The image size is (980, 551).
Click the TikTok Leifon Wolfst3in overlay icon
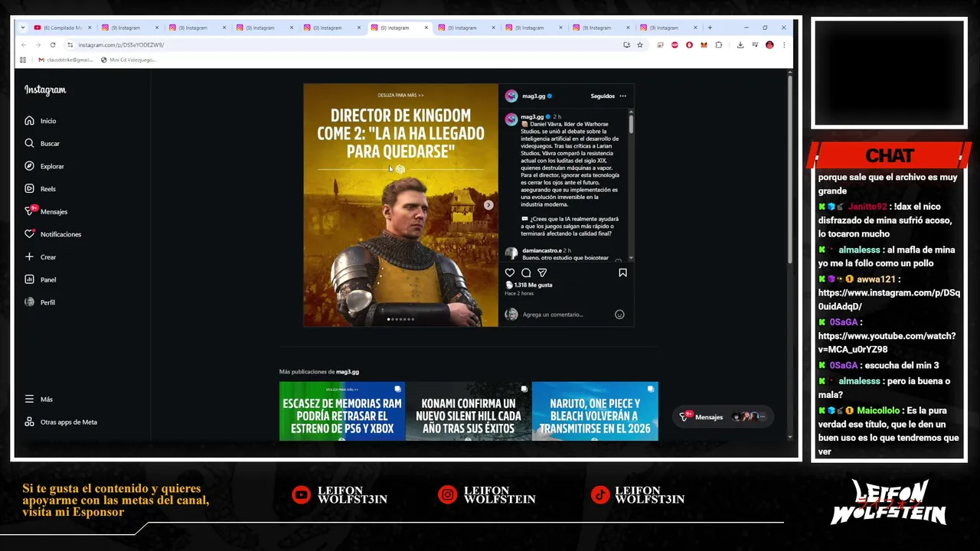(x=600, y=495)
